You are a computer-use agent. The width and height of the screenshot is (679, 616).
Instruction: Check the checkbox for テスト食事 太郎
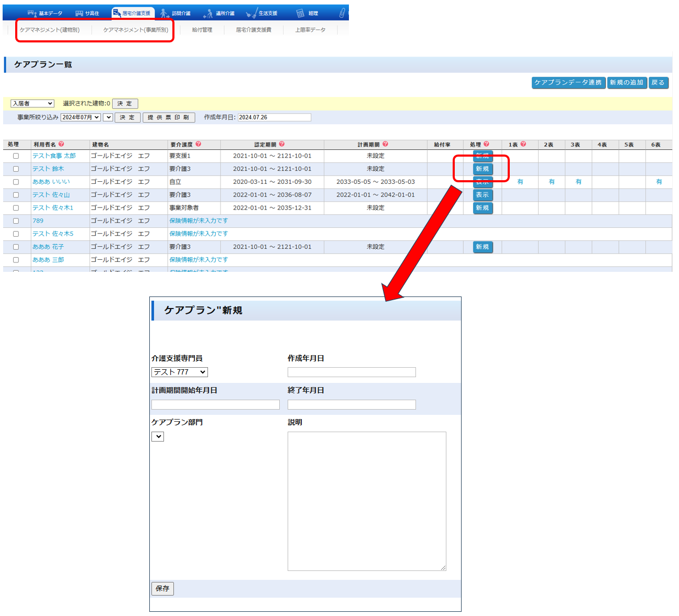coord(16,156)
